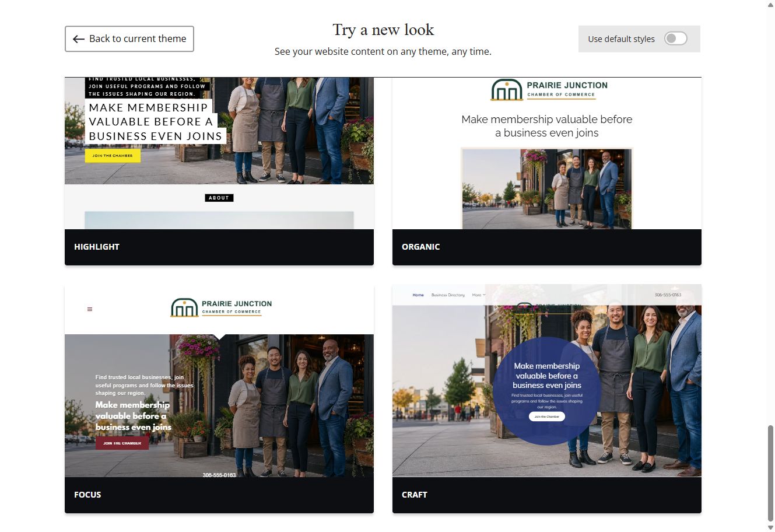
Task: Click the scrollbar down arrow
Action: click(x=770, y=527)
